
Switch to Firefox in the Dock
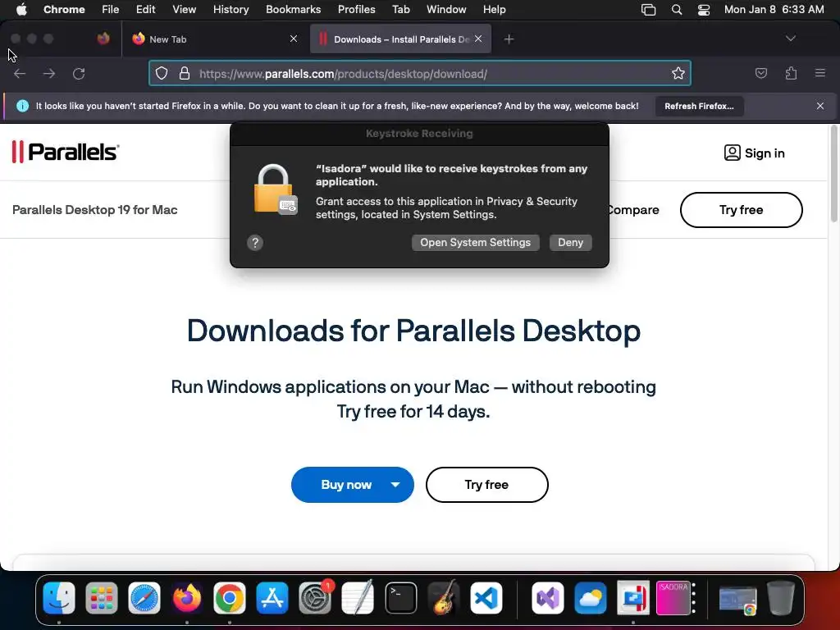[187, 598]
